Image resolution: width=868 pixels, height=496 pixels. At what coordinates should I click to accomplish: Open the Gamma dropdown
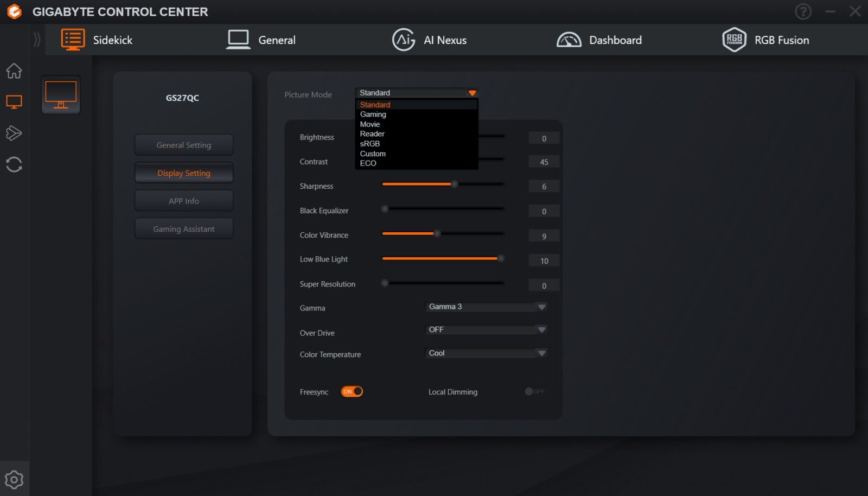pyautogui.click(x=486, y=307)
